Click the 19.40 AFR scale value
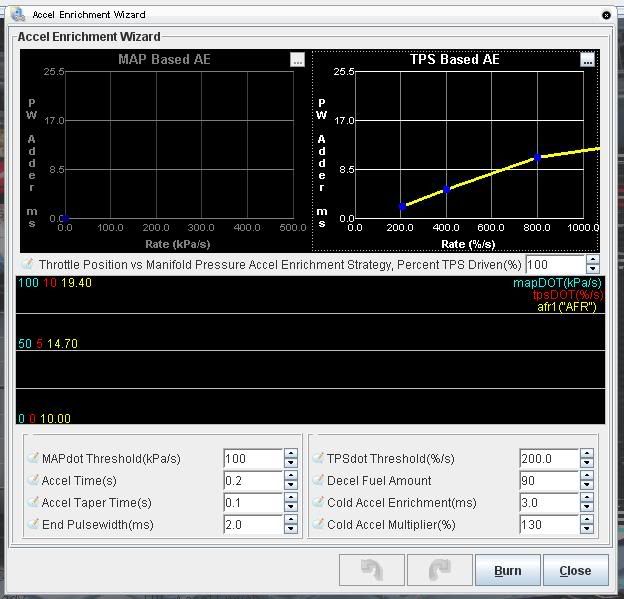 tap(76, 283)
